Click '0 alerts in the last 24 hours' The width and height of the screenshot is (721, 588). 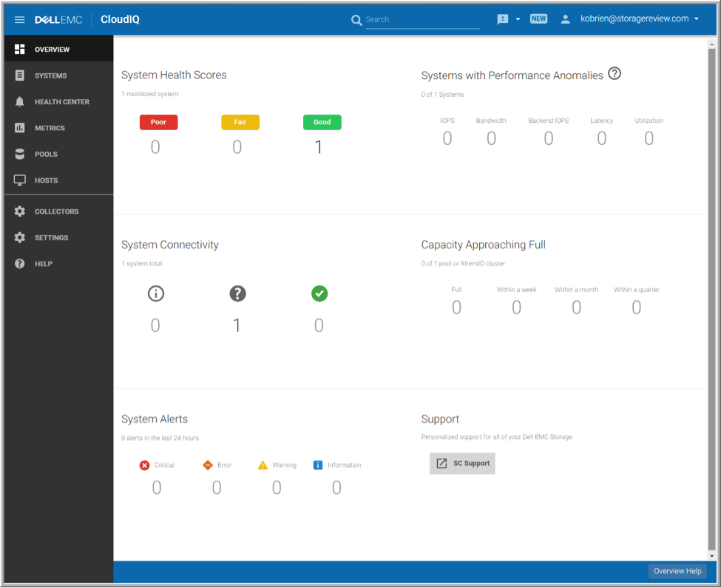160,438
